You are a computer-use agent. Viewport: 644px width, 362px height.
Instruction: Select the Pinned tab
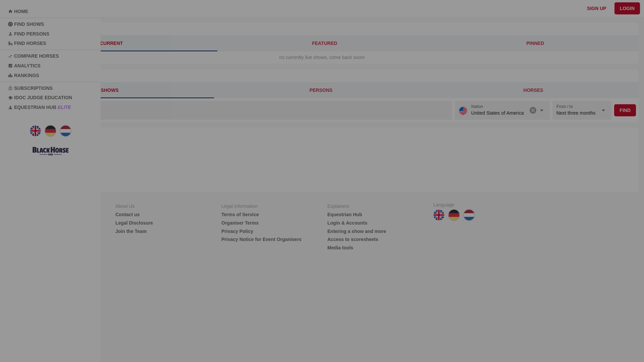[x=535, y=43]
